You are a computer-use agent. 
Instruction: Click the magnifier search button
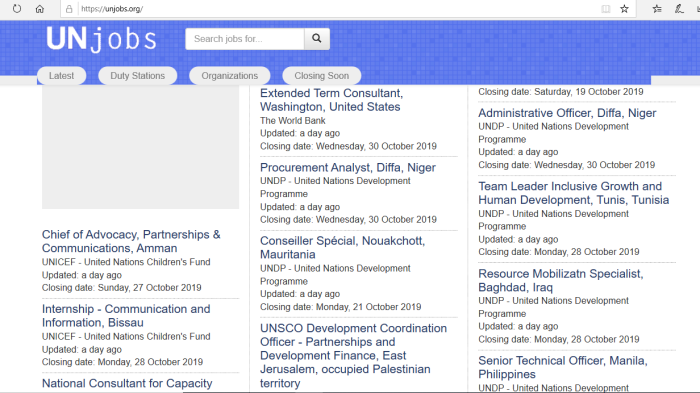tap(317, 39)
